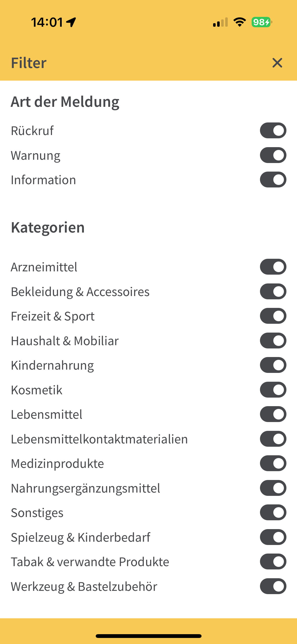The image size is (297, 644).
Task: Tap the Wi-Fi status icon
Action: (x=240, y=22)
